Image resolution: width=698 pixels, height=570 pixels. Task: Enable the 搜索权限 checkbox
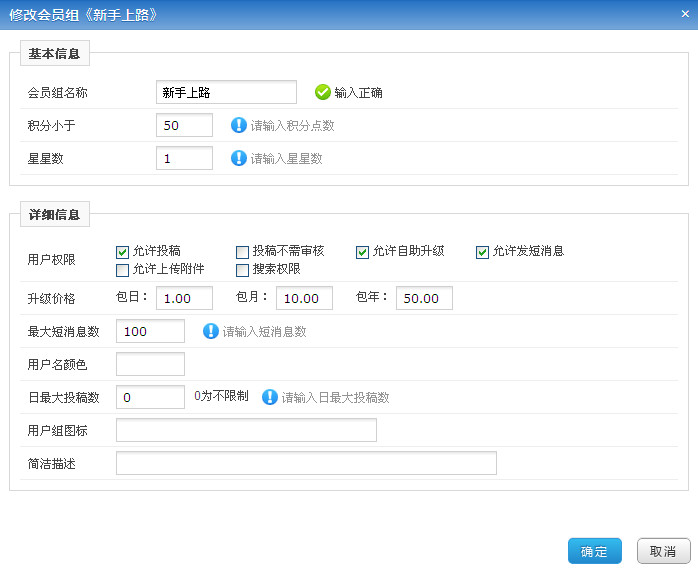click(x=243, y=270)
